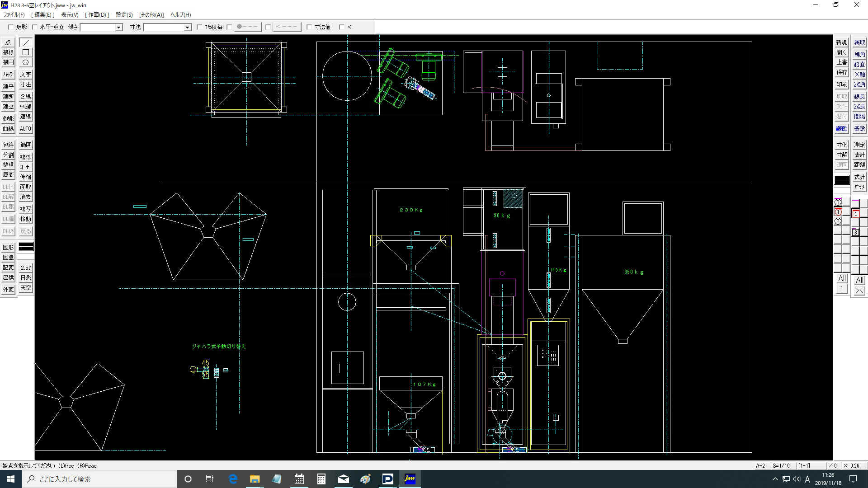Expand the 寸法 combo box arrow
This screenshot has height=488, width=868.
click(187, 28)
